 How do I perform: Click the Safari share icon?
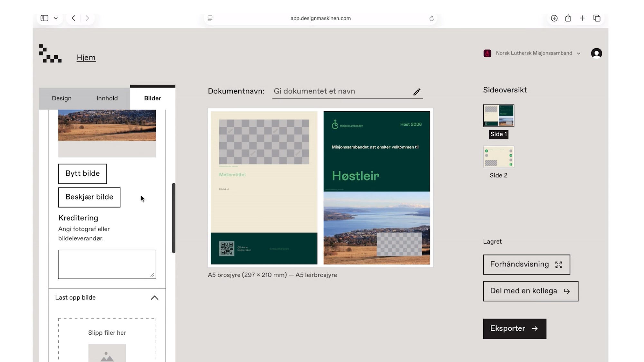point(568,18)
